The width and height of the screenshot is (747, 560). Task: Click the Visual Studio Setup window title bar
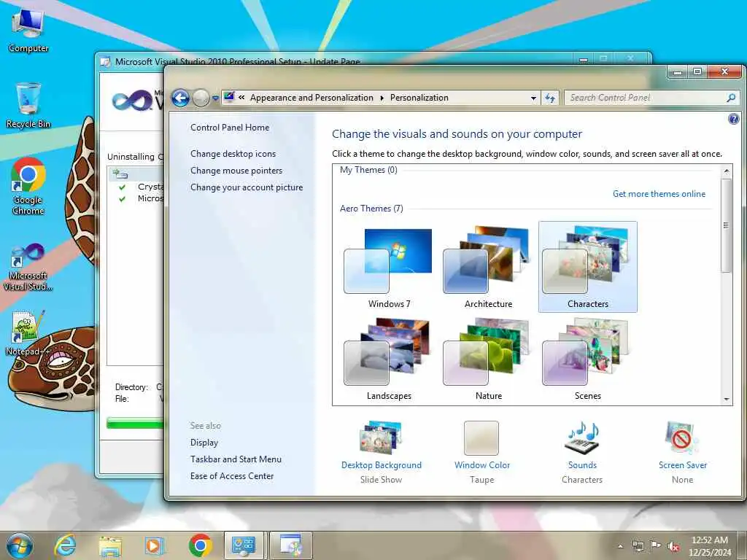pyautogui.click(x=333, y=60)
